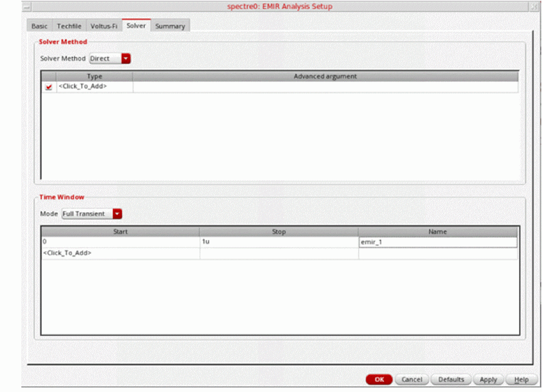Click the Apply button
The image size is (542, 392).
488,379
